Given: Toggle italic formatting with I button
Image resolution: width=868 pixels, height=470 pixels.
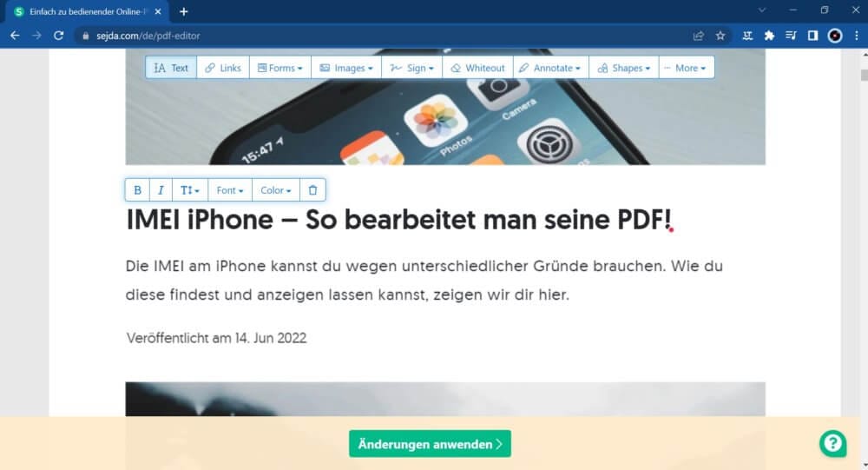Looking at the screenshot, I should tap(161, 190).
